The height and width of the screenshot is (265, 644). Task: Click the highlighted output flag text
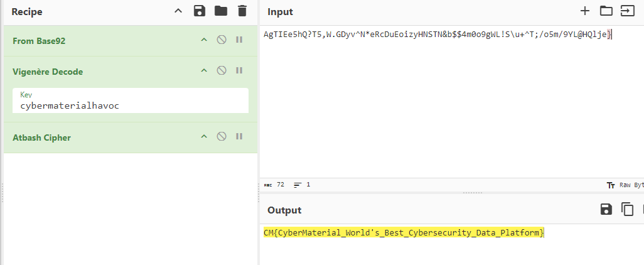click(x=404, y=233)
